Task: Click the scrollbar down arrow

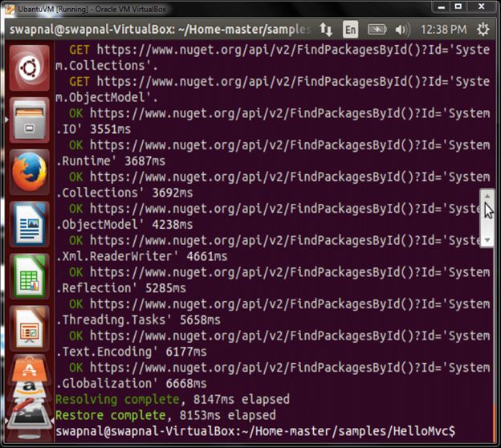Action: click(487, 240)
